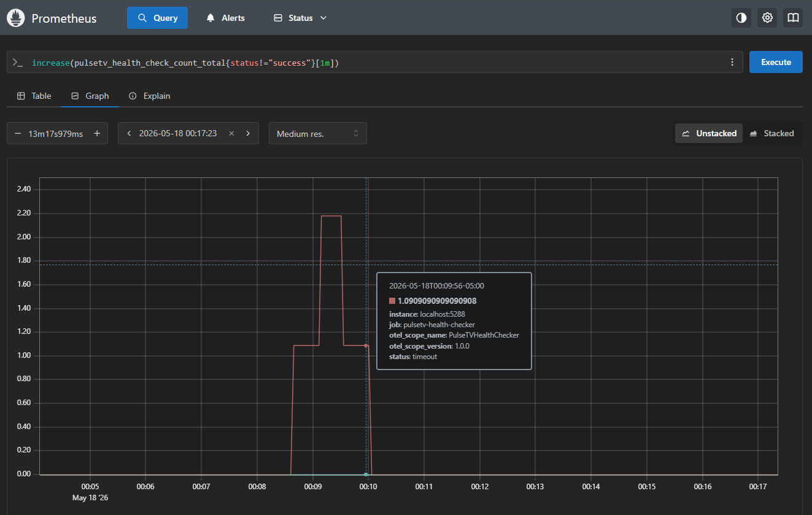Viewport: 812px width, 515px height.
Task: Switch to the Table tab
Action: [34, 96]
